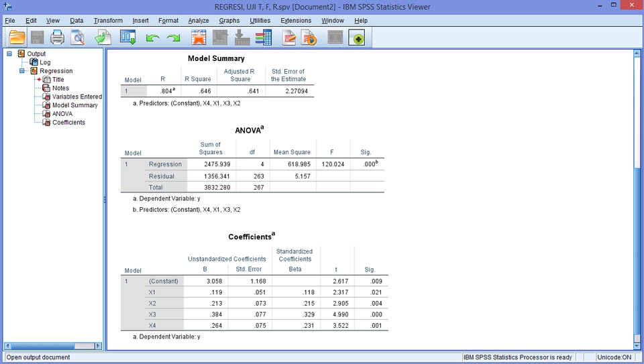Select Output root in outline
Screen dimensions: 644x364
pos(36,54)
